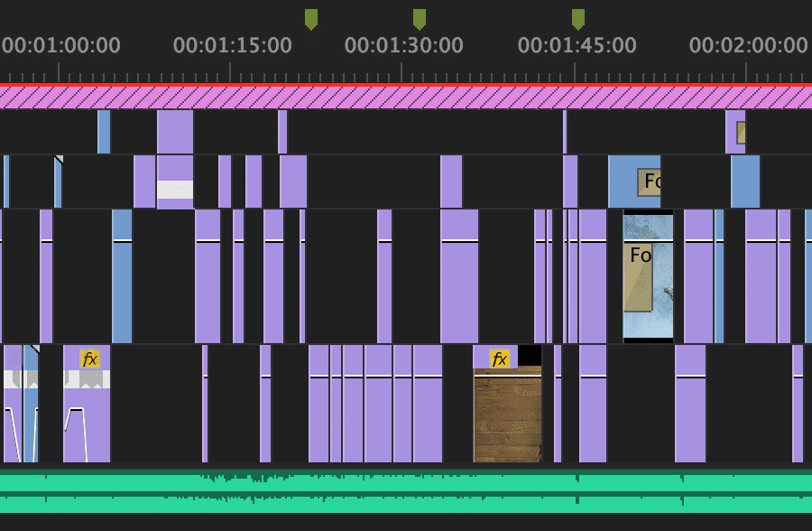Viewport: 812px width, 531px height.
Task: Click the time ruler at 00:01:15:00
Action: (x=233, y=45)
